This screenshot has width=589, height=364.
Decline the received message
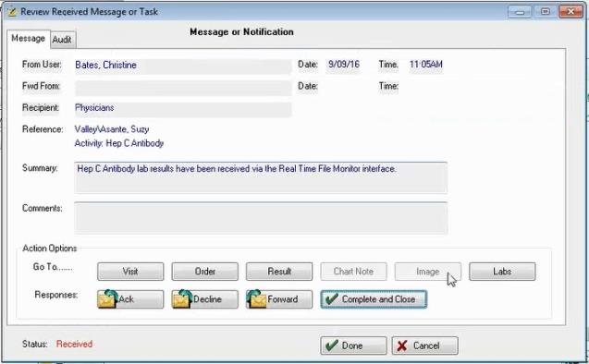coord(204,299)
